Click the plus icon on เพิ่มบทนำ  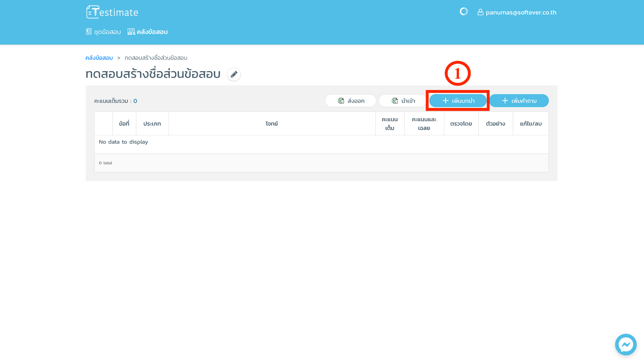(445, 101)
